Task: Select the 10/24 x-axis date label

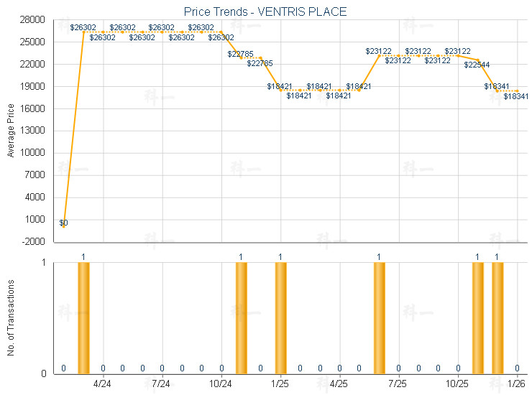Action: coord(221,385)
